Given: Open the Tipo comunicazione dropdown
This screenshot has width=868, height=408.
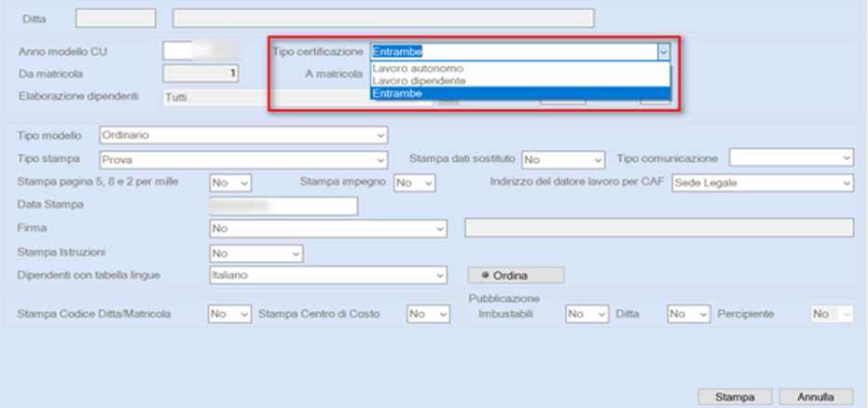Looking at the screenshot, I should pos(792,158).
